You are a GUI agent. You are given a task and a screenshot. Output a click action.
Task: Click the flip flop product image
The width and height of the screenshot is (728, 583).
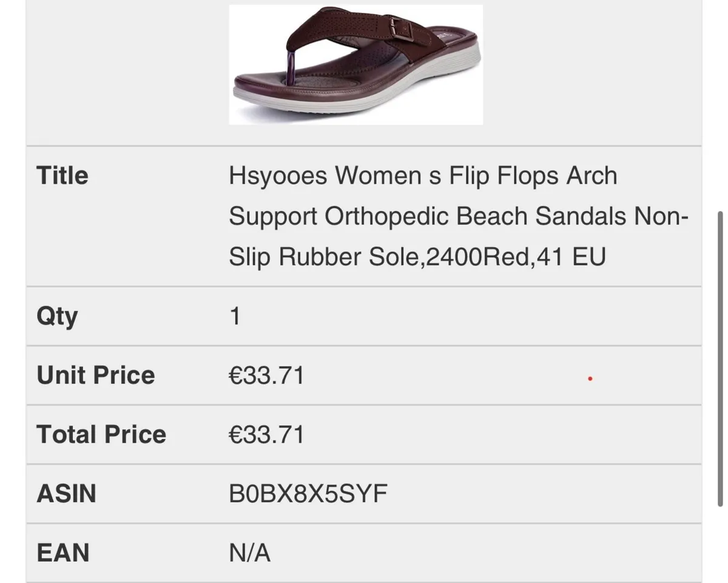click(x=356, y=64)
